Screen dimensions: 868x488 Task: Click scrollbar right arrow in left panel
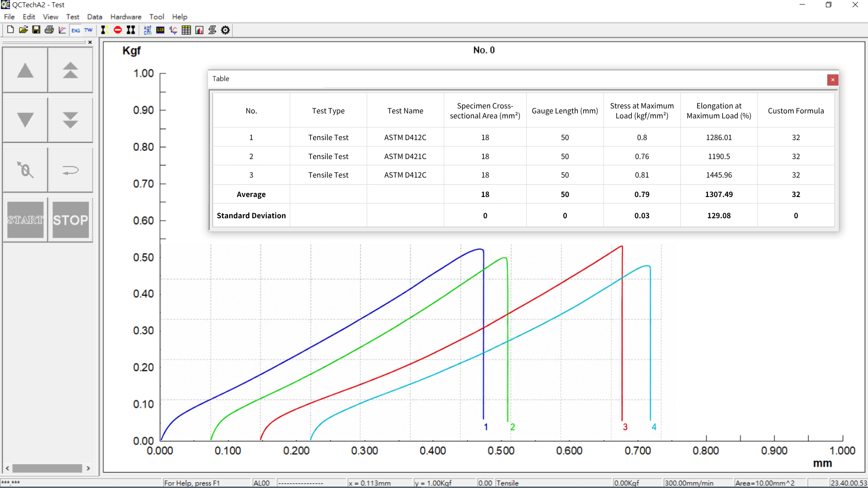click(88, 468)
